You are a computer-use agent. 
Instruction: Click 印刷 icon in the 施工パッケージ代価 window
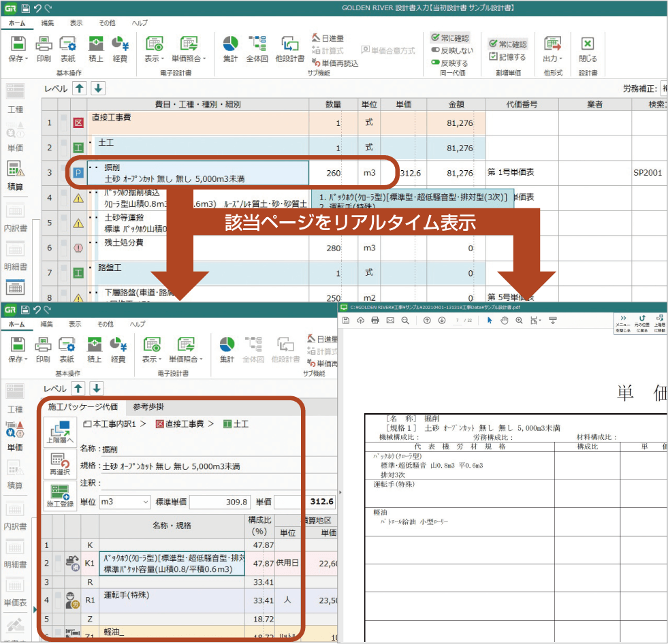click(x=43, y=350)
